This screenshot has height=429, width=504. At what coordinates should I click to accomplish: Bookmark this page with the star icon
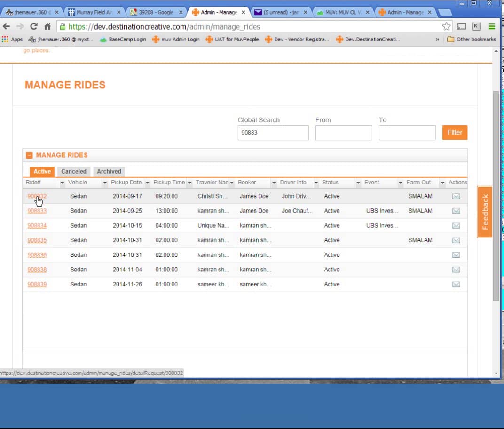pos(446,26)
